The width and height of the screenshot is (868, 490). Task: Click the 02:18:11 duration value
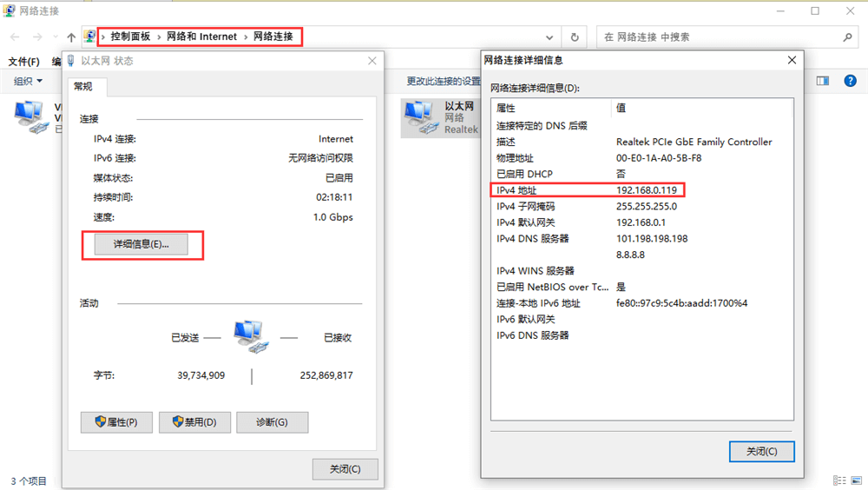[334, 197]
